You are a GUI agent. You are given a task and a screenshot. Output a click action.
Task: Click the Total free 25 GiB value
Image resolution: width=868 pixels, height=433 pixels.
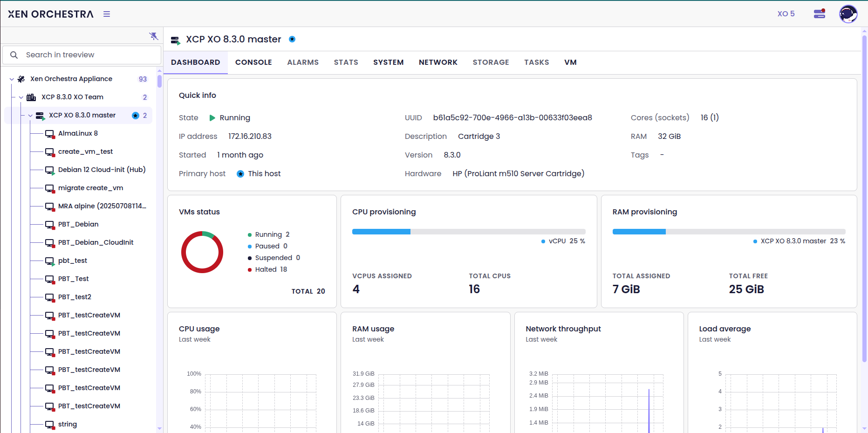(746, 289)
